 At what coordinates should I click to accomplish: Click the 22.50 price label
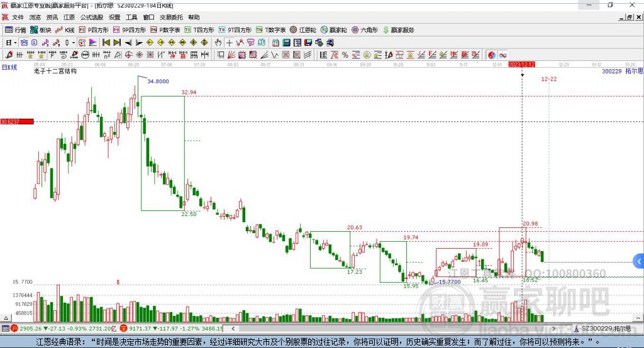pos(189,214)
